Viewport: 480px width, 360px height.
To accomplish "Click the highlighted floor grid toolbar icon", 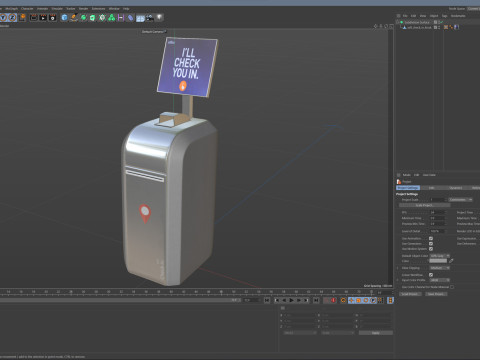I will pos(140,18).
